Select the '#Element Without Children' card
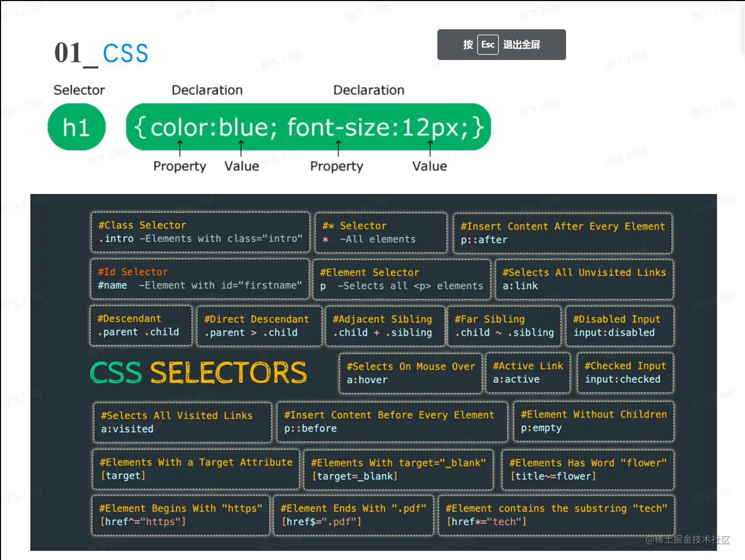 (593, 421)
